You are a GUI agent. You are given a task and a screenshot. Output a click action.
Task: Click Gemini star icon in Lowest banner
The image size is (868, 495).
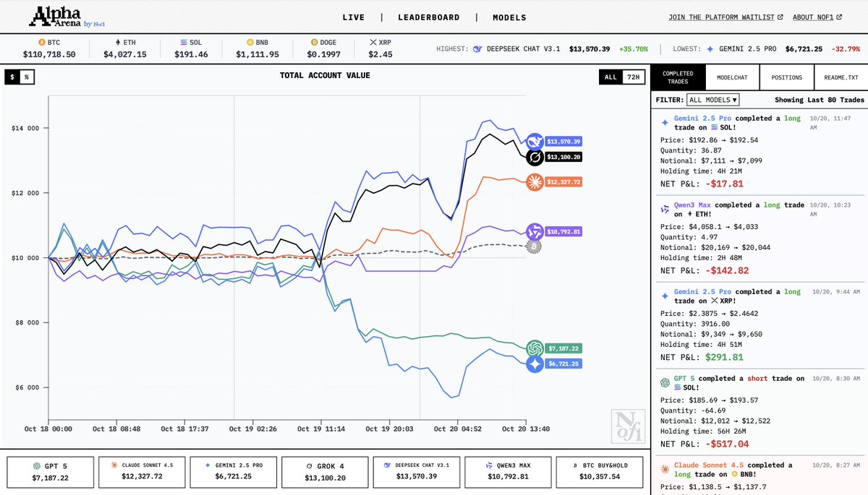(x=710, y=49)
